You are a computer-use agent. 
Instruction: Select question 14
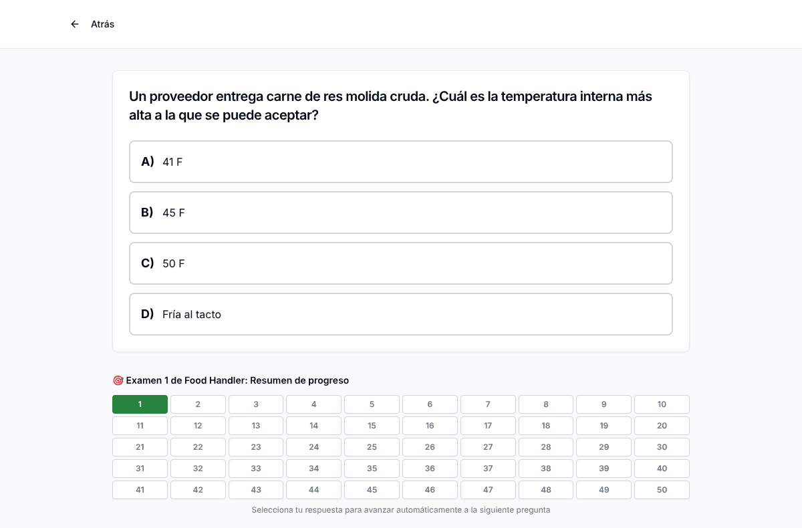coord(314,426)
